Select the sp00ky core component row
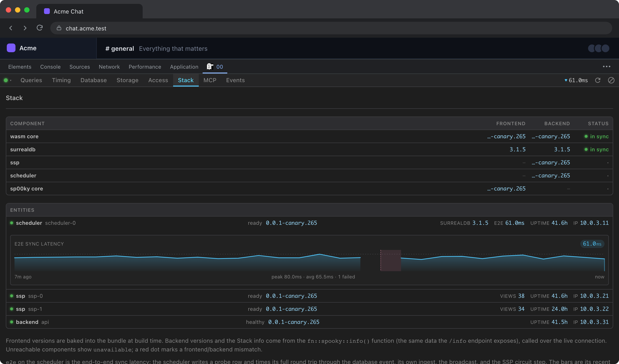This screenshot has width=619, height=364. (x=309, y=189)
